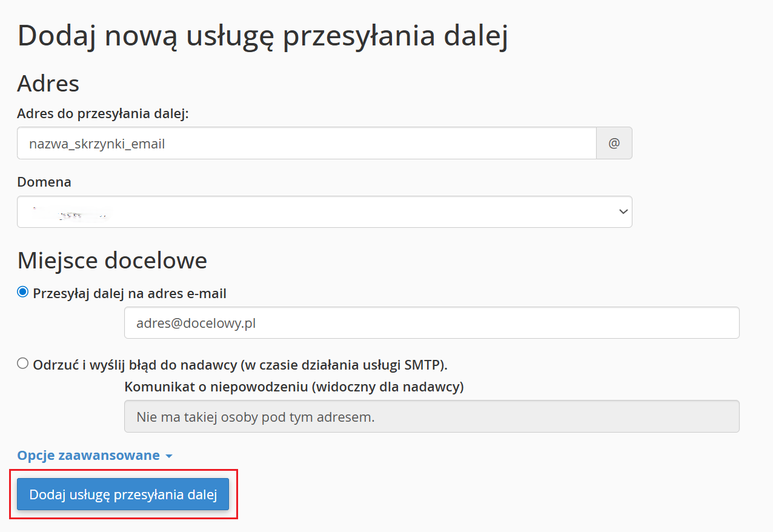Expand the Opcje zaawansowane section
Screen dimensions: 773x532
pyautogui.click(x=88, y=456)
